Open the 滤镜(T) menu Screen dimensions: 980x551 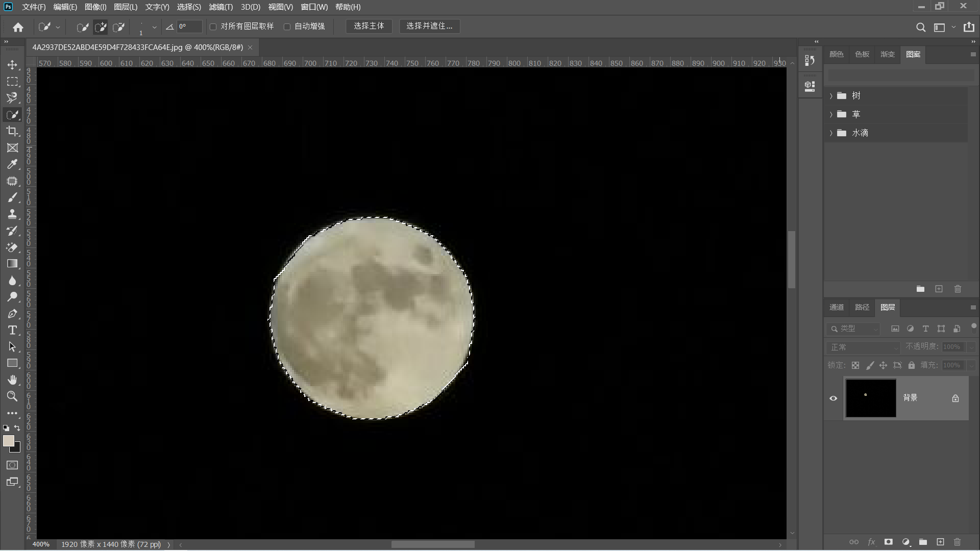(220, 7)
